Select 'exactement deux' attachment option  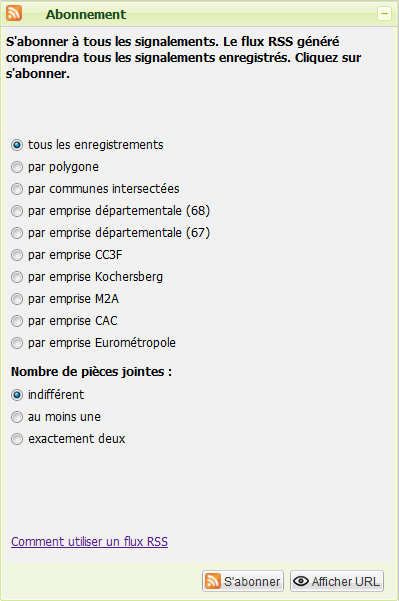point(17,439)
